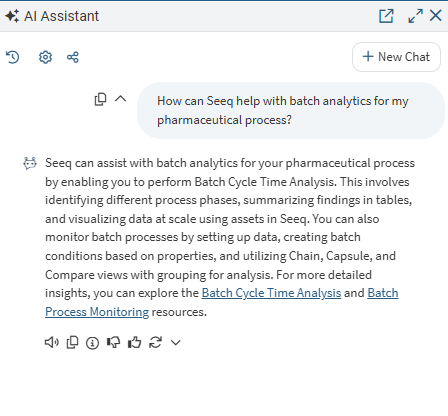
Task: Regenerate the assistant response
Action: pos(155,342)
